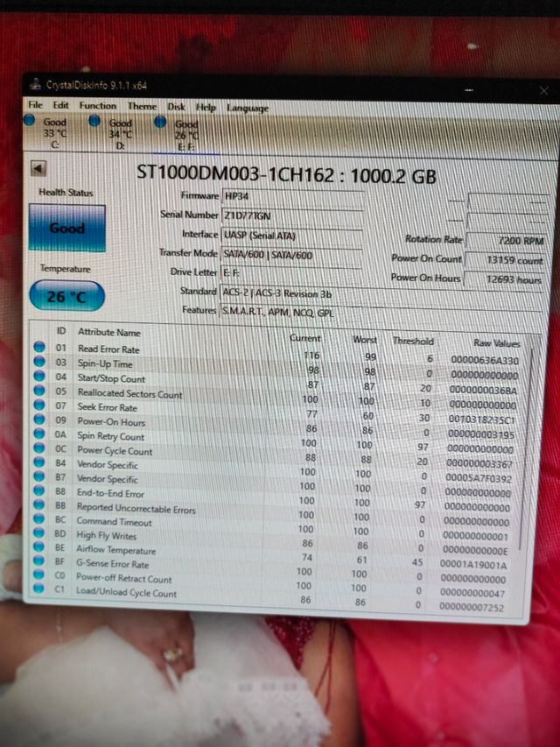Click the CrystalDiskInfo title bar icon
560x747 pixels.
click(x=35, y=84)
